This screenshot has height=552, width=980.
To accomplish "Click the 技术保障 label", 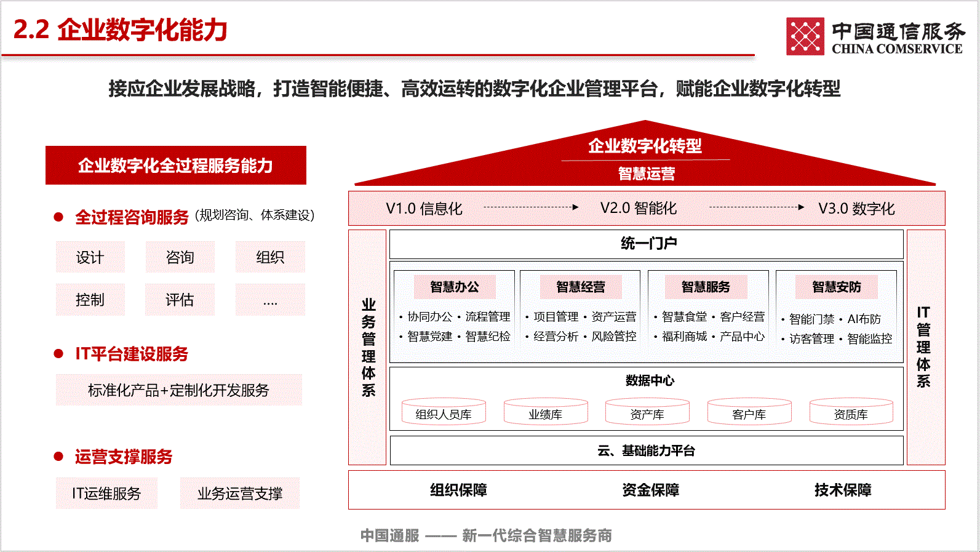I will (x=843, y=490).
